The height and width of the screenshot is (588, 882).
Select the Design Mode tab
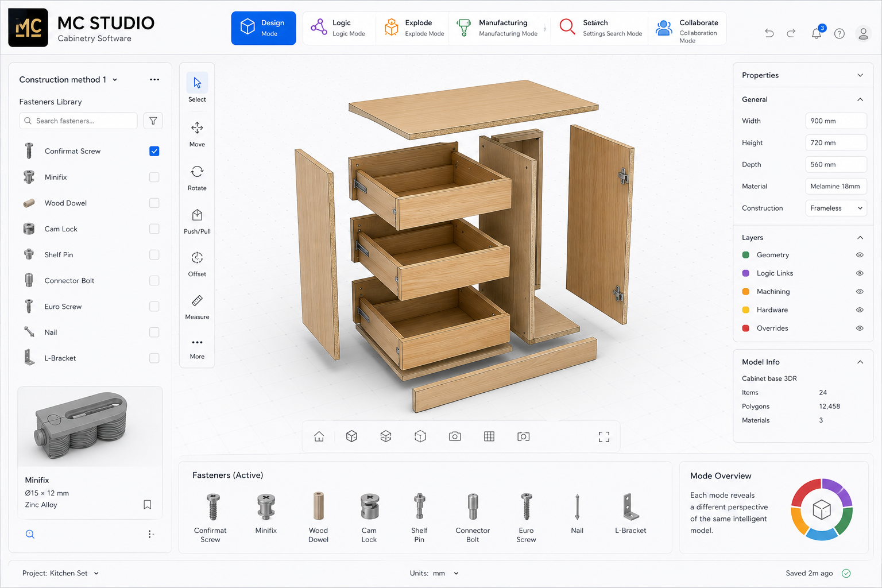coord(264,28)
